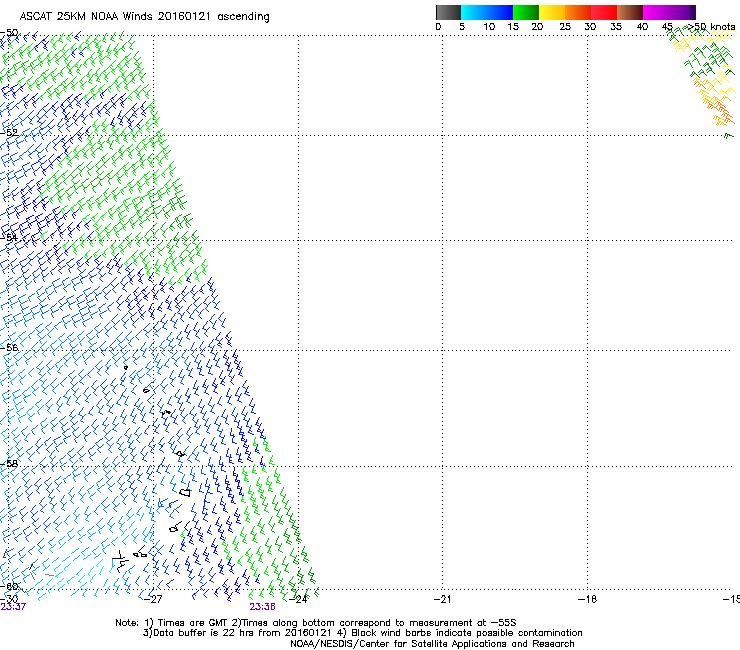Image resolution: width=740 pixels, height=650 pixels.
Task: Click the magenta 40-45 knots legend segment
Action: tap(656, 12)
